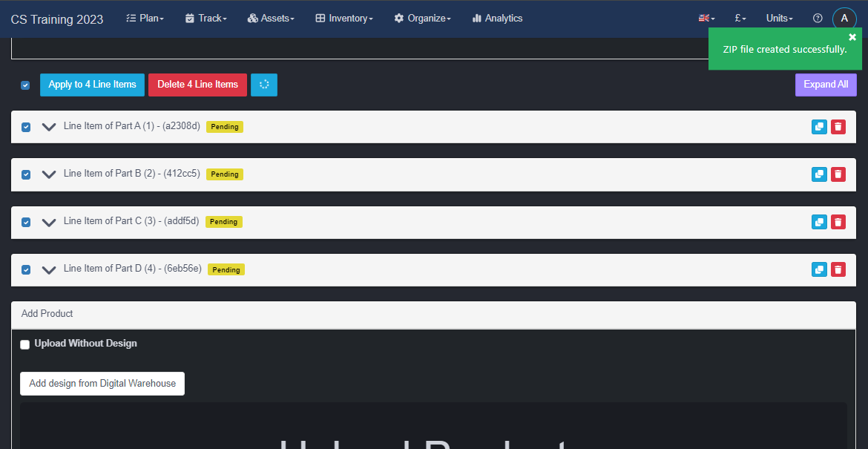The height and width of the screenshot is (449, 868).
Task: Open the Inventory menu
Action: [x=344, y=19]
